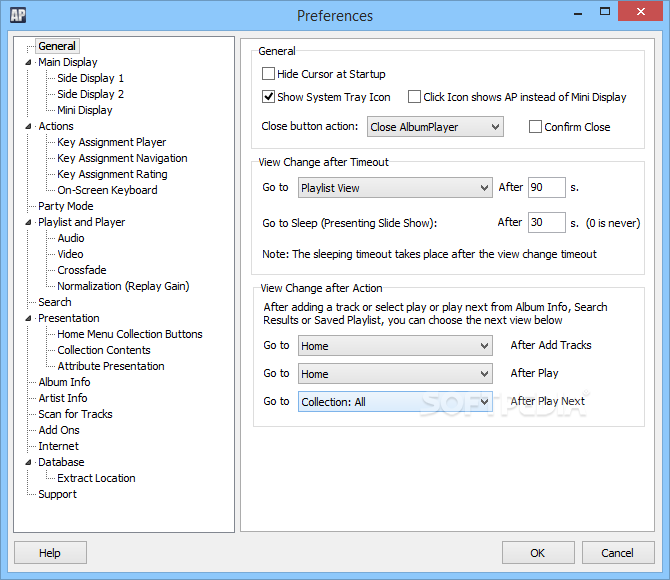Select Search in the preferences tree
670x580 pixels.
55,302
